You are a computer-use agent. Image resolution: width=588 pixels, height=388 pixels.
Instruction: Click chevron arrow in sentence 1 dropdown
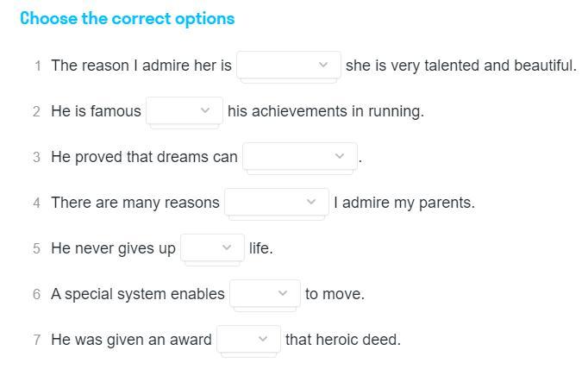pos(323,65)
